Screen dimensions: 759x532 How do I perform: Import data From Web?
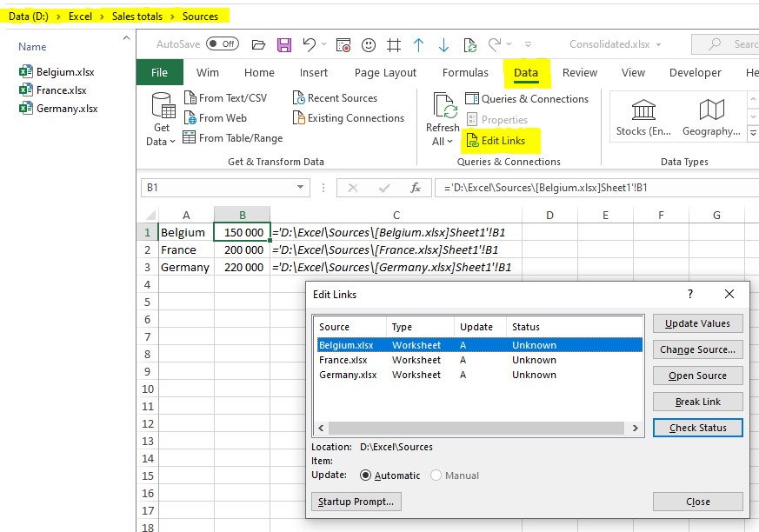point(216,118)
